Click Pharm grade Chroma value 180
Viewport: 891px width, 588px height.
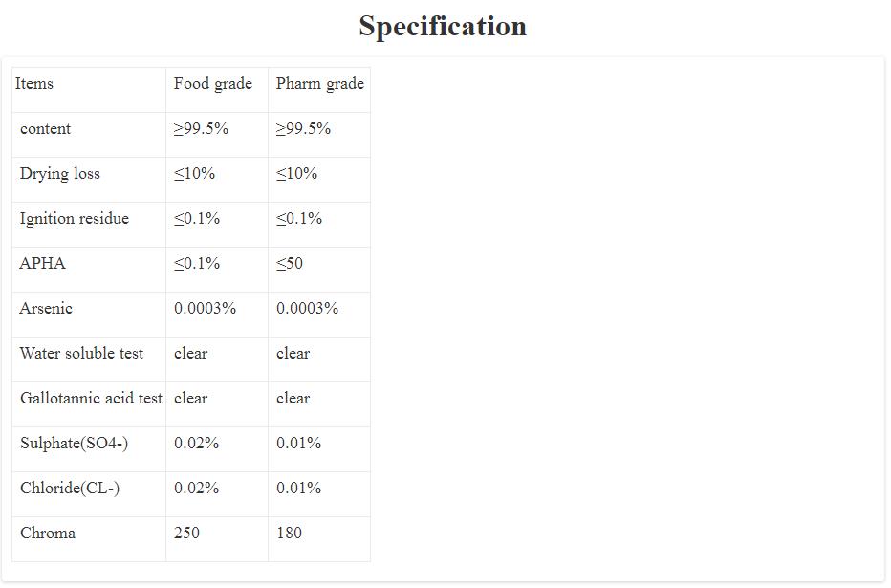290,533
